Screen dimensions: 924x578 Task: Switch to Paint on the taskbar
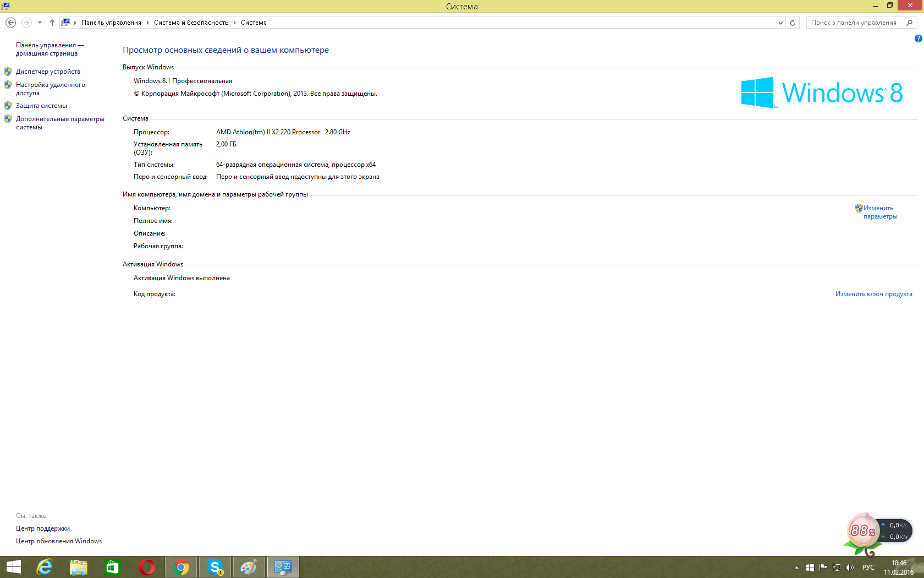(249, 567)
